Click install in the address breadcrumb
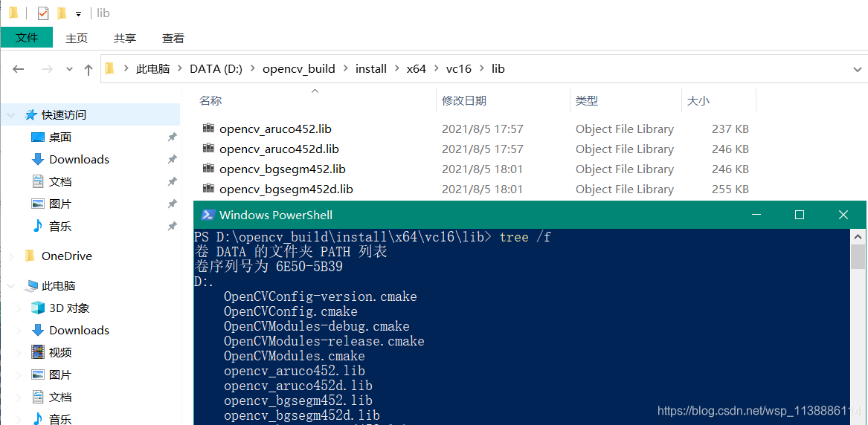The width and height of the screenshot is (868, 425). click(371, 69)
